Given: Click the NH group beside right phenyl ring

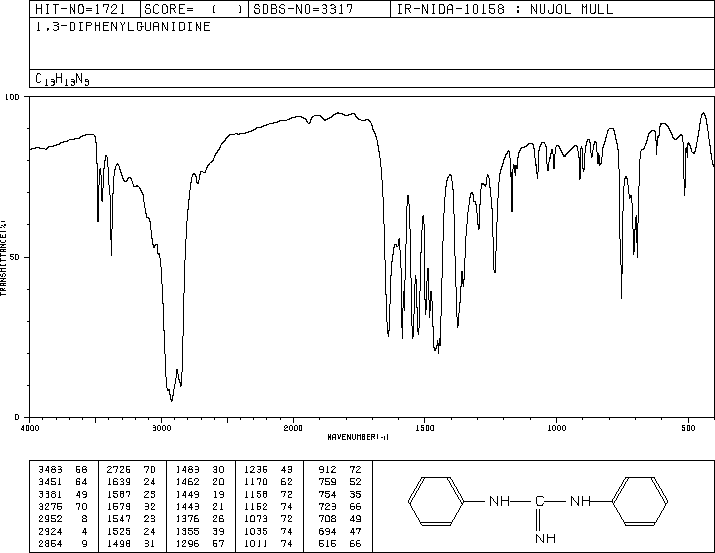Looking at the screenshot, I should (580, 501).
